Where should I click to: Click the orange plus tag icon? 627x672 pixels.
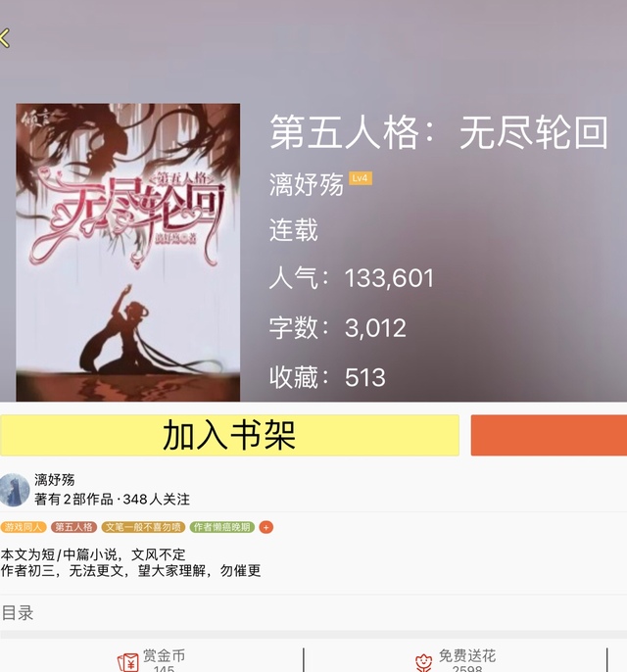(265, 527)
